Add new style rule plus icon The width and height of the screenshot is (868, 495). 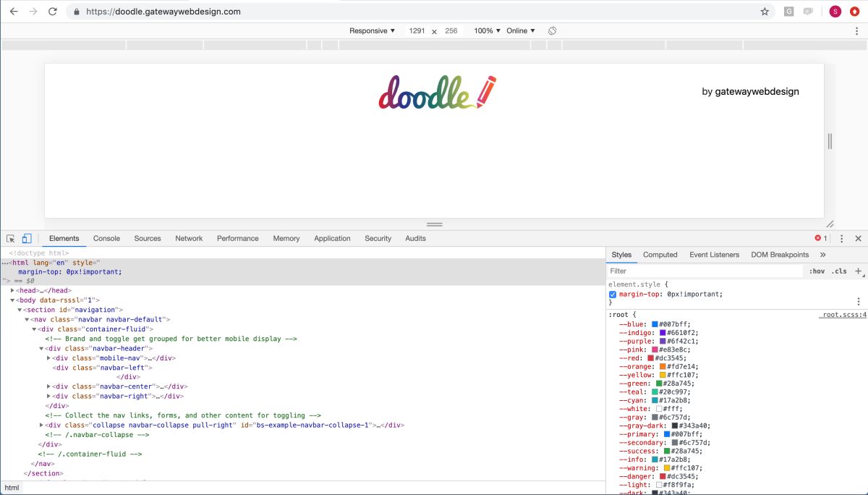click(x=859, y=271)
